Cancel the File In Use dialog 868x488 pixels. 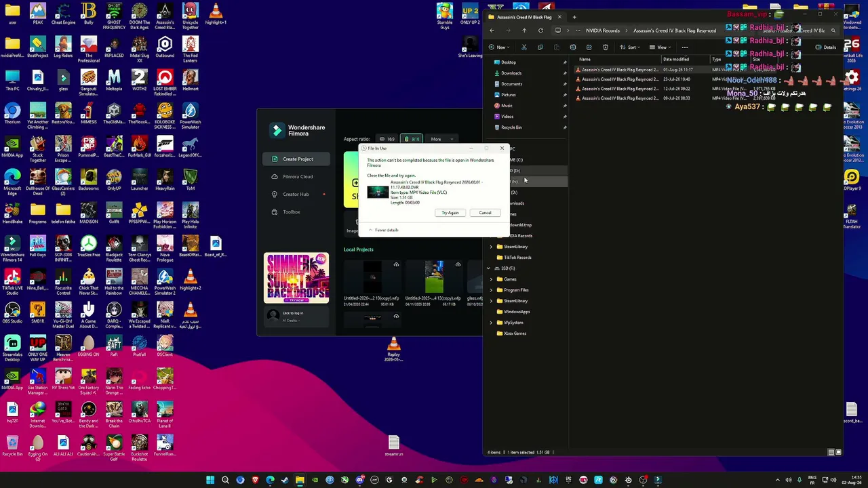(x=485, y=213)
